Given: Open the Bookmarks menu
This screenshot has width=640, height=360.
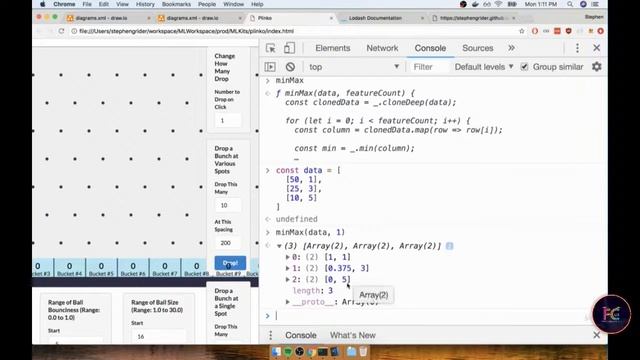Looking at the screenshot, I should 176,4.
